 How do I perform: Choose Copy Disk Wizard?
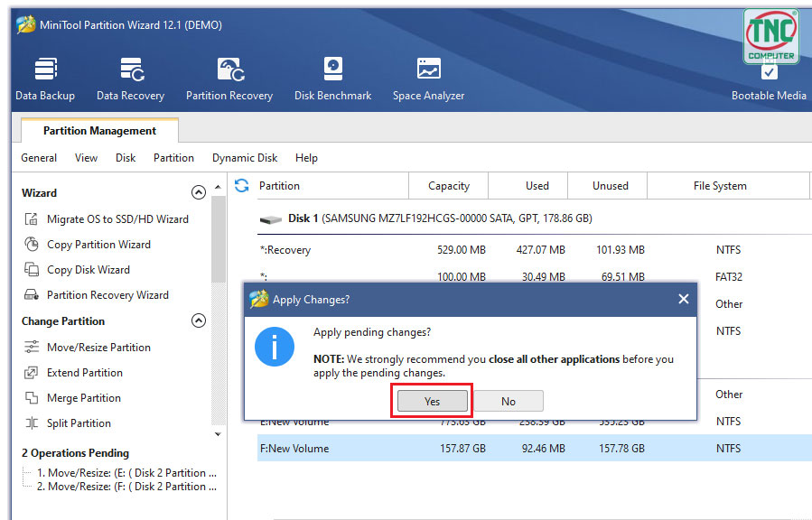pos(89,270)
